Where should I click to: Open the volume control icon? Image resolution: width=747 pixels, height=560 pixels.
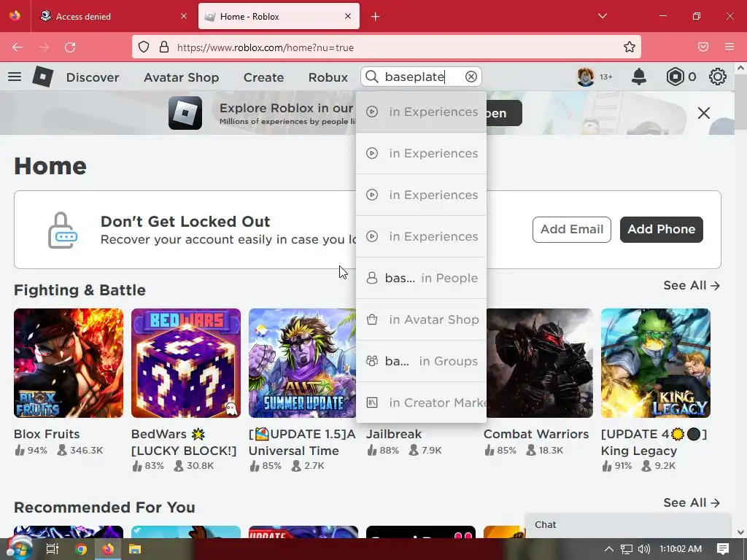coord(643,548)
